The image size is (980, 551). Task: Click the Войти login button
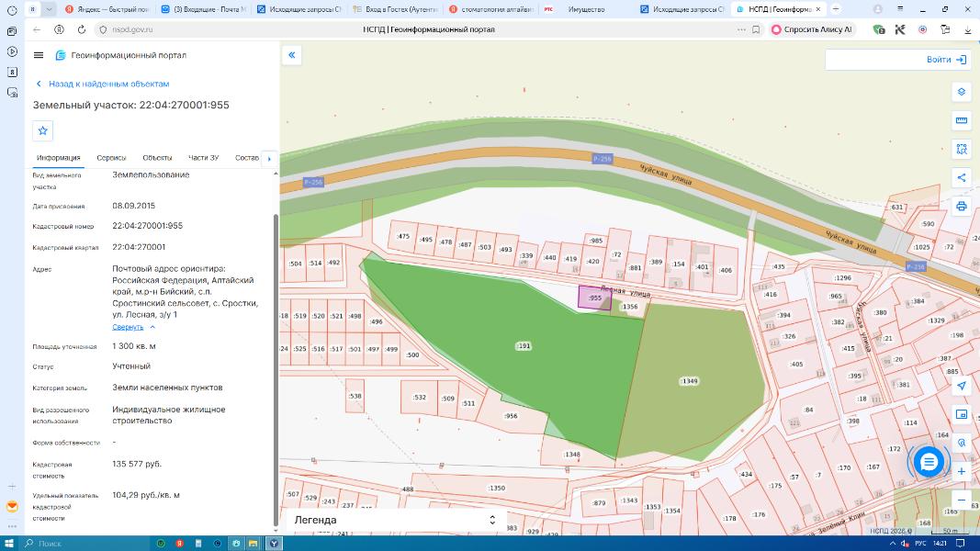click(x=946, y=60)
